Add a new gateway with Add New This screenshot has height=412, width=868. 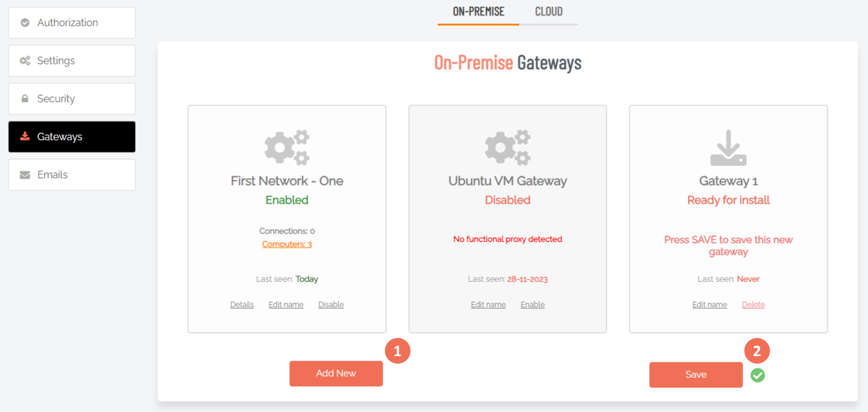(336, 374)
